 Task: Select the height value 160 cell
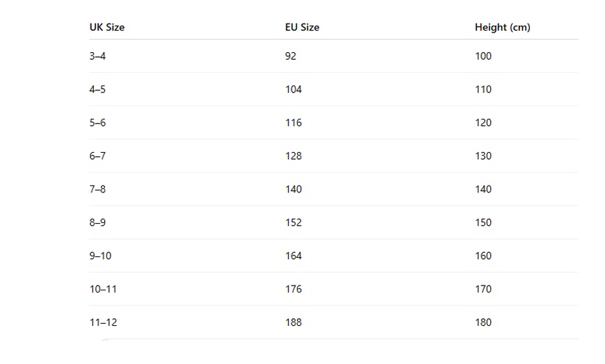tap(483, 256)
